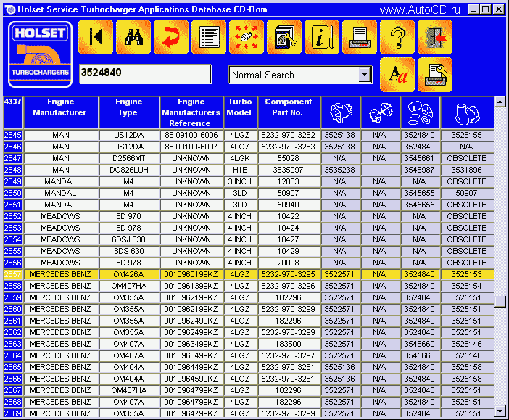Click reference 88 09100-6006 cell
The width and height of the screenshot is (509, 420).
[x=191, y=135]
